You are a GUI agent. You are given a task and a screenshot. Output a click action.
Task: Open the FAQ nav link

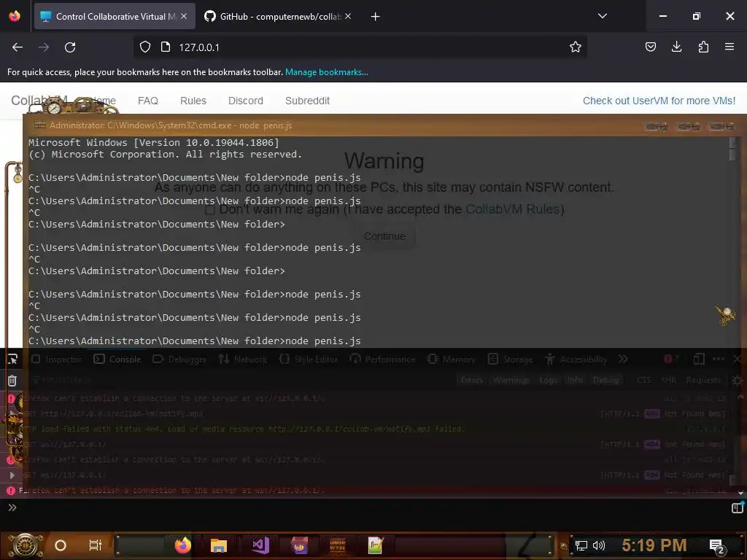pyautogui.click(x=147, y=101)
